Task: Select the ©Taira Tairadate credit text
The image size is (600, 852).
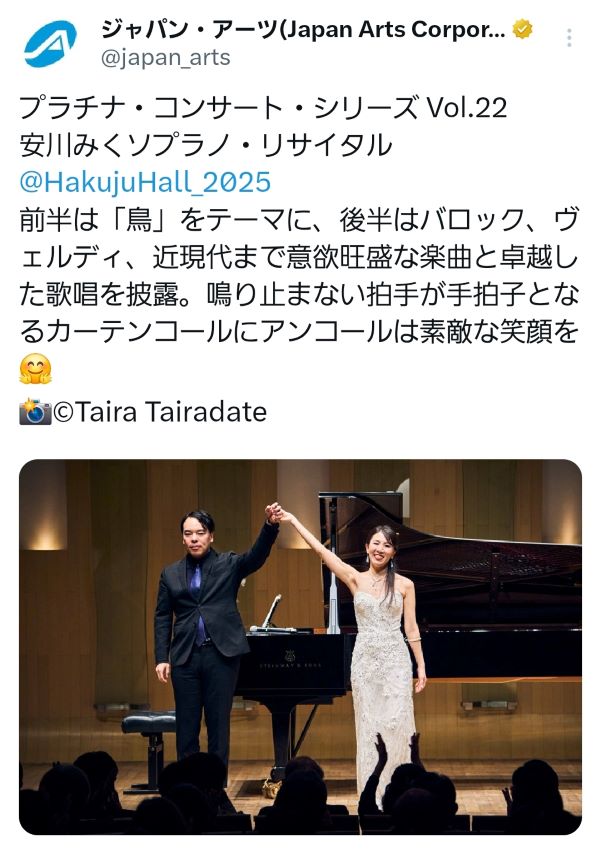Action: click(x=160, y=412)
